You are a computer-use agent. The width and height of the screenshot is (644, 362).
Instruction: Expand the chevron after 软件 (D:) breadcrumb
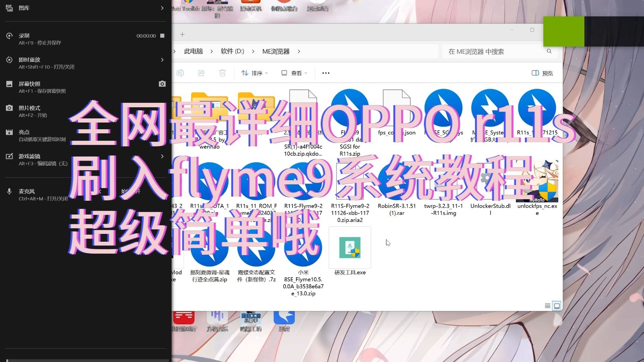(253, 51)
